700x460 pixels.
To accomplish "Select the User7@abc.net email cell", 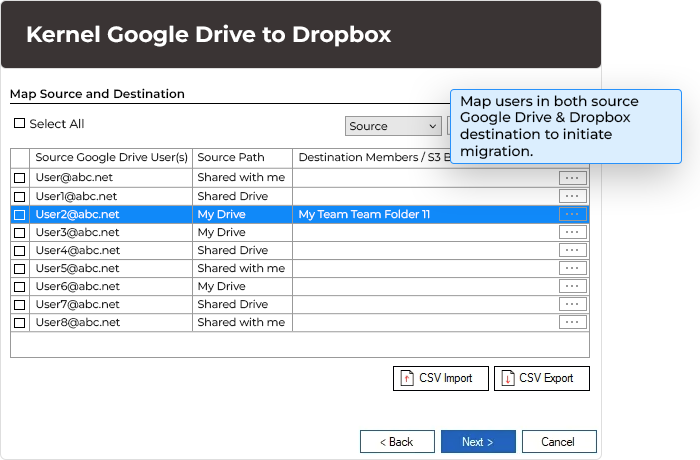I will click(111, 305).
